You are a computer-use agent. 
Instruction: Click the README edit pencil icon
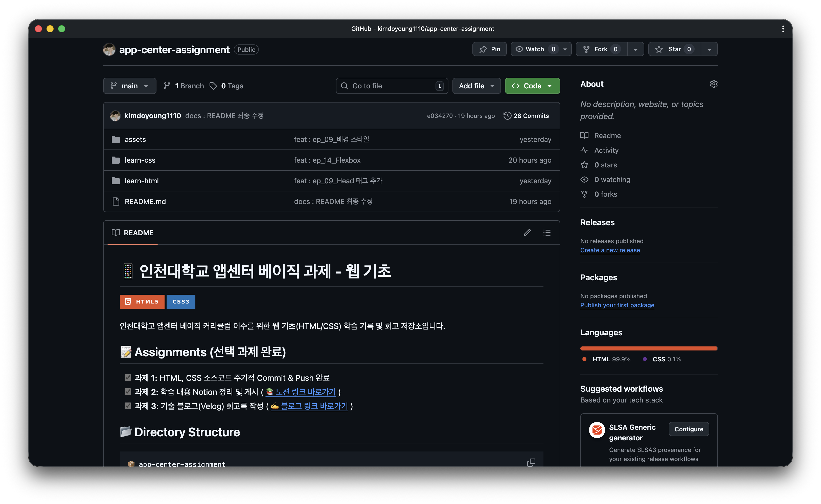pyautogui.click(x=527, y=232)
